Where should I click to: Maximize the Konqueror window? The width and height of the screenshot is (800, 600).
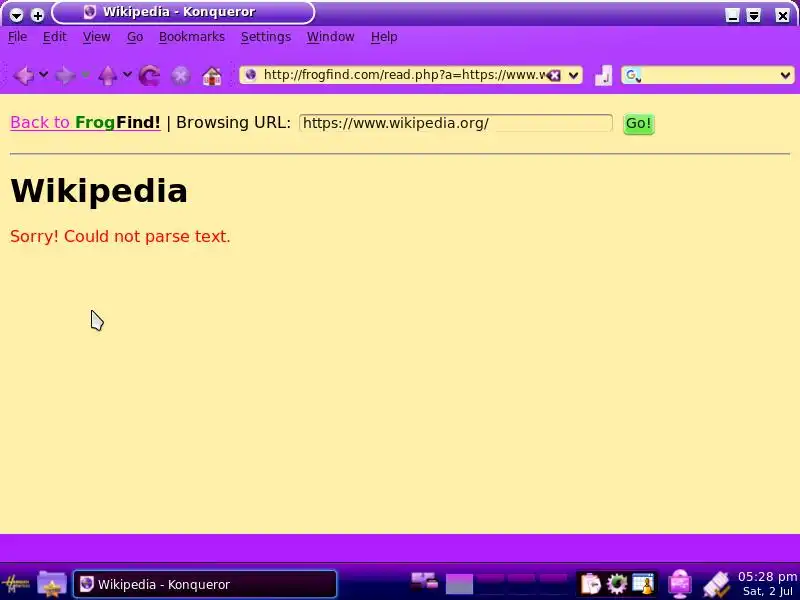754,16
